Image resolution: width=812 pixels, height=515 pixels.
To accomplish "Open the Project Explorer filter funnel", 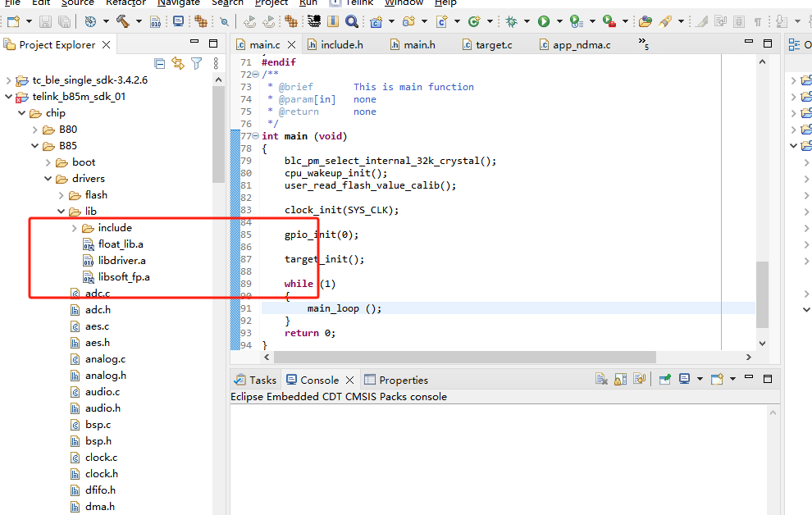I will [x=196, y=64].
